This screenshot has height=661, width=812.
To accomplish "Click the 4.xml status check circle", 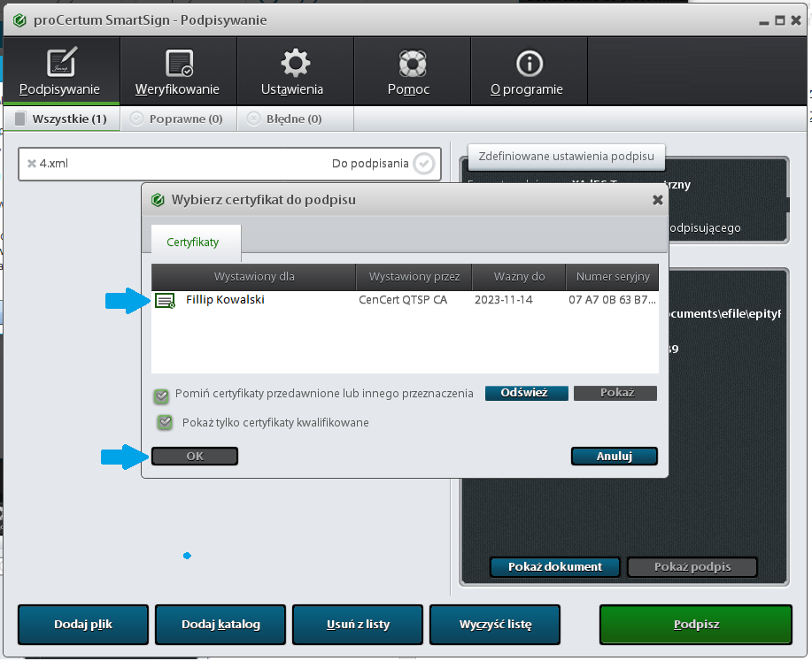I will [x=424, y=164].
